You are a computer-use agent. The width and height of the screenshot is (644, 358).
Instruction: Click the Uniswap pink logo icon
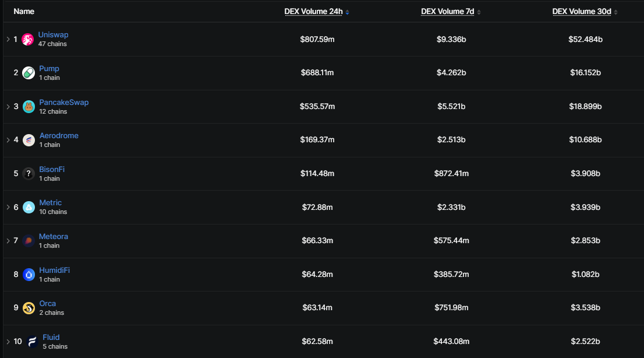[x=27, y=40]
